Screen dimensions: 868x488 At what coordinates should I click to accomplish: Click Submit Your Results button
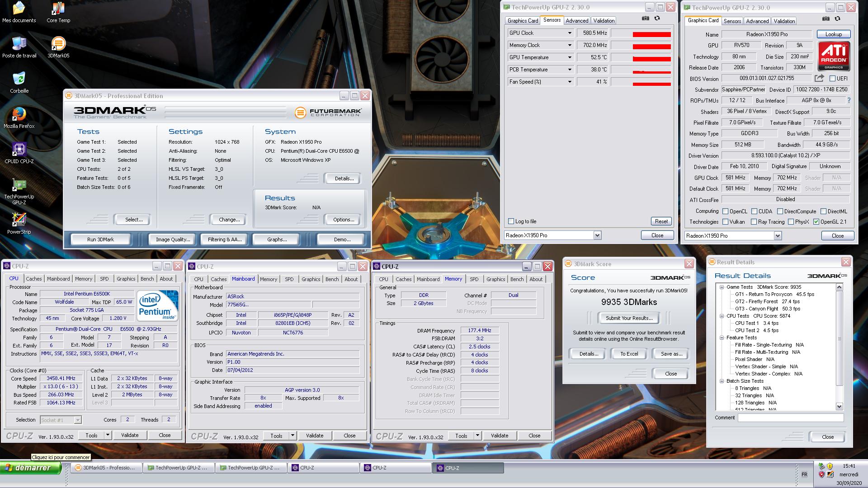click(629, 318)
